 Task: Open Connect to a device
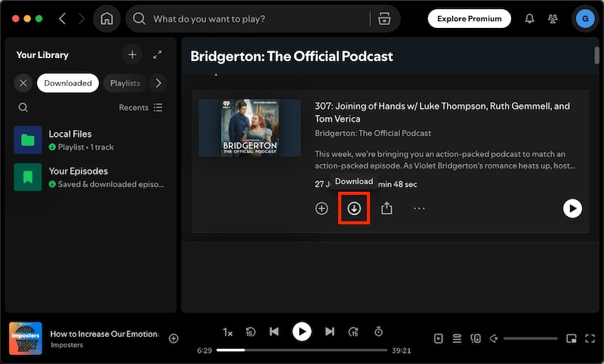click(x=476, y=338)
